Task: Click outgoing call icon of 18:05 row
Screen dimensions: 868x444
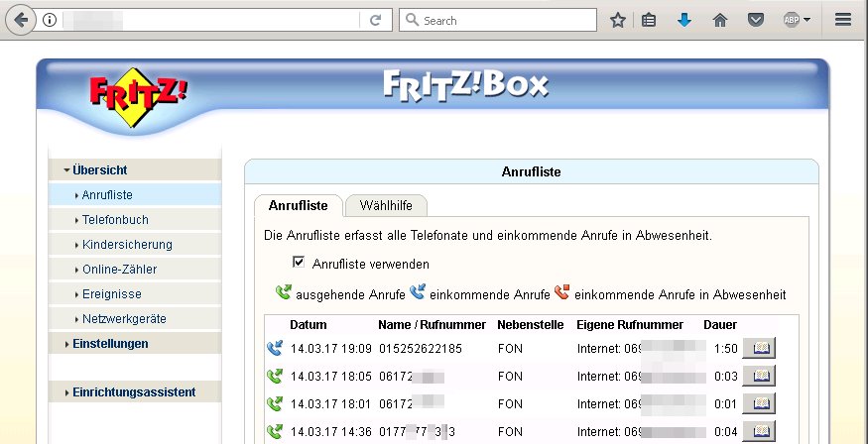Action: coord(275,376)
